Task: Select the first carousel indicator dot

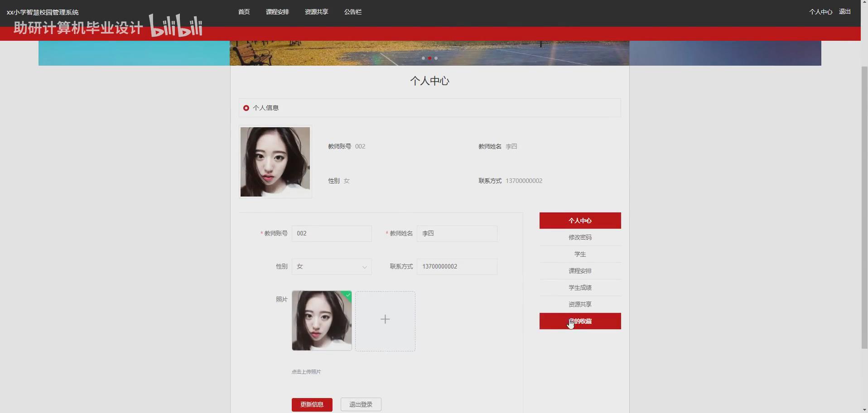Action: 423,58
